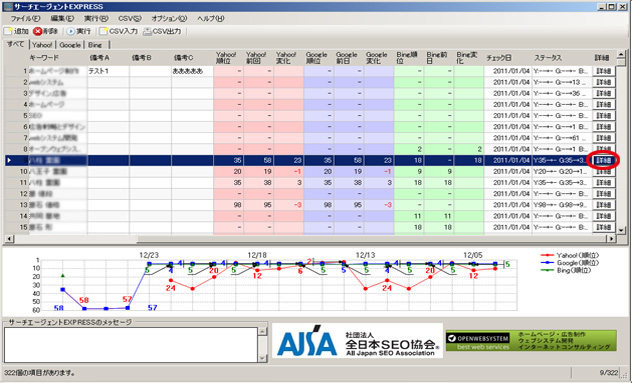Click the CSV出力 export toolbar icon

tap(162, 31)
